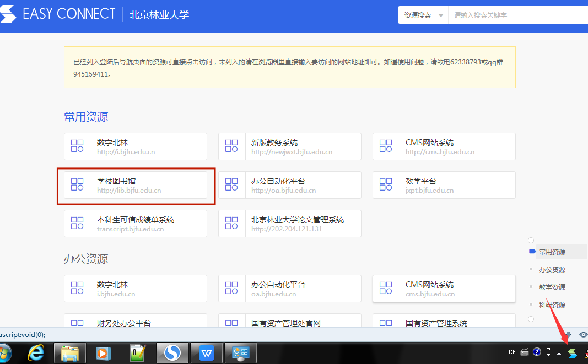Open 本科生可信成绩单系统 resource

point(135,224)
